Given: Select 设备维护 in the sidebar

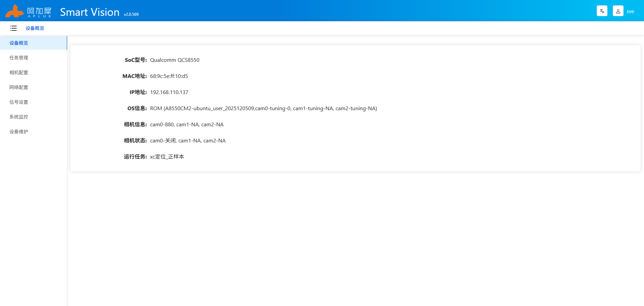Looking at the screenshot, I should 19,132.
